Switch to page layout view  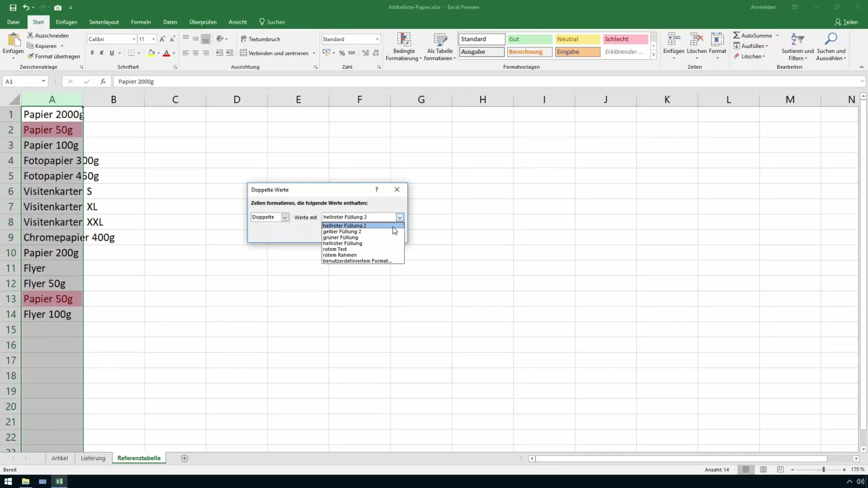(x=763, y=470)
